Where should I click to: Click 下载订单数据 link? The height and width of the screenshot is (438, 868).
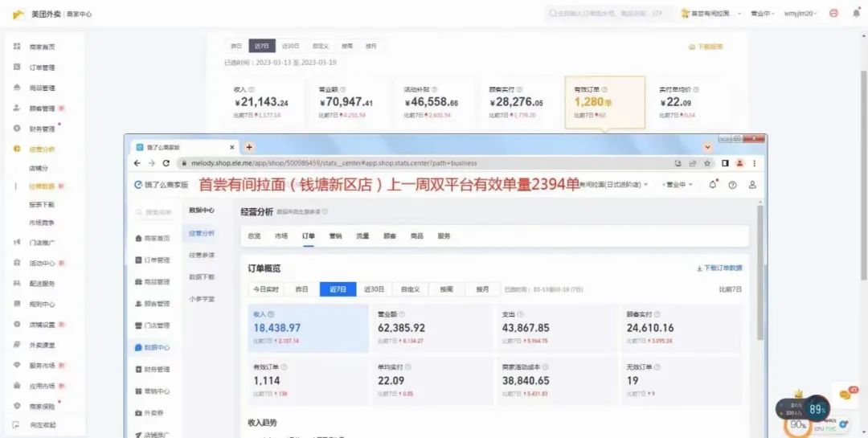tap(719, 268)
